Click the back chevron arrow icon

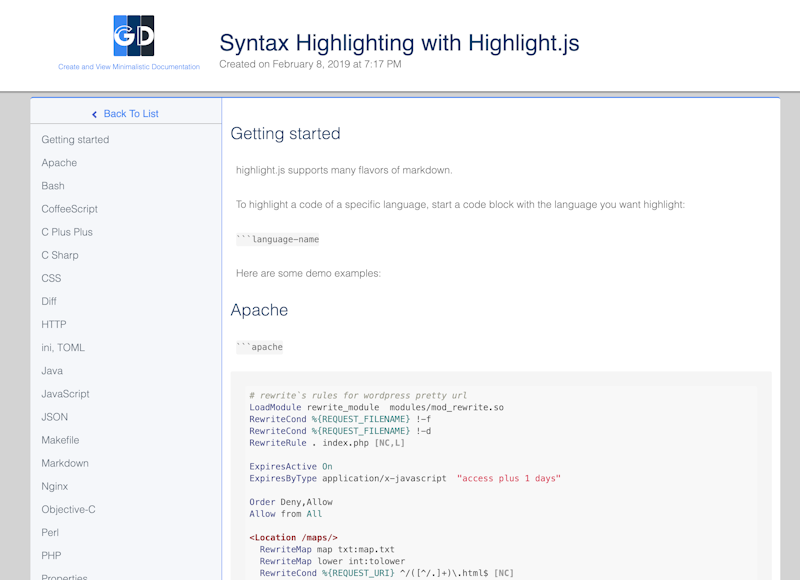(94, 114)
